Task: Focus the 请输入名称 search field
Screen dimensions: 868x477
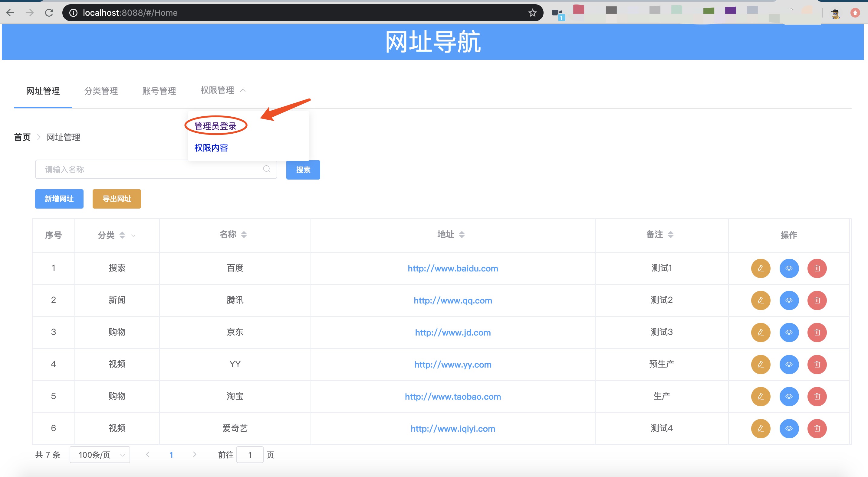Action: 148,169
